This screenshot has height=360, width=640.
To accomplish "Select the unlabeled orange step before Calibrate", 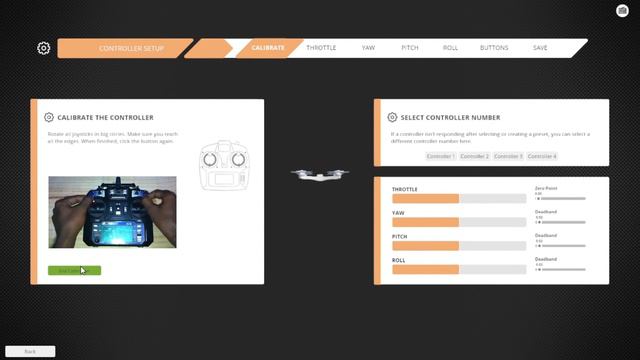I will [x=208, y=48].
